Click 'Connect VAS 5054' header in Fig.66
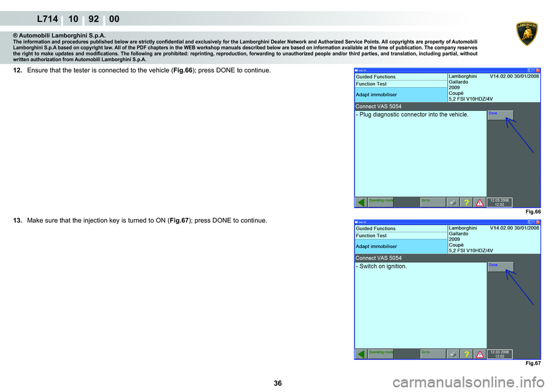Screen dimensions: 554x392 point(379,106)
